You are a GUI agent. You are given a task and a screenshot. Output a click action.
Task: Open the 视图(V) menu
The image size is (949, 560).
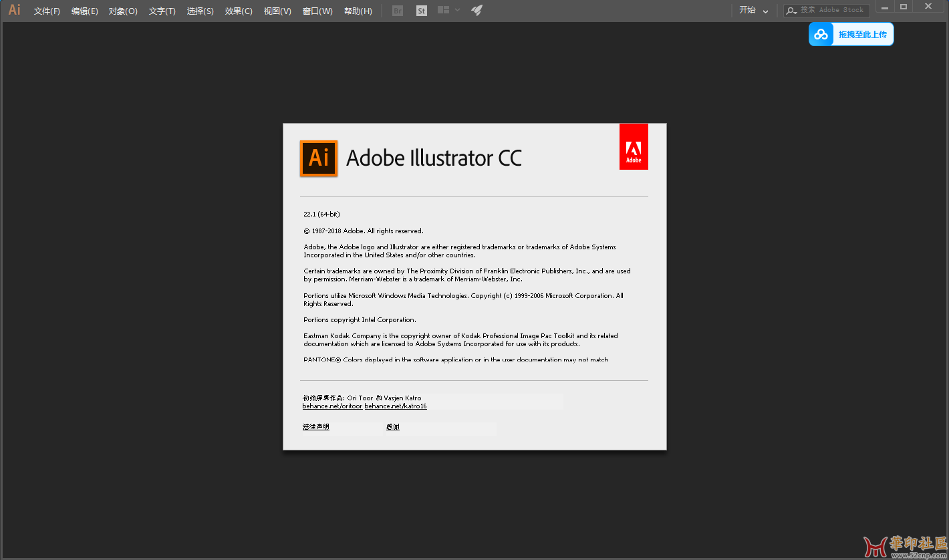[277, 11]
